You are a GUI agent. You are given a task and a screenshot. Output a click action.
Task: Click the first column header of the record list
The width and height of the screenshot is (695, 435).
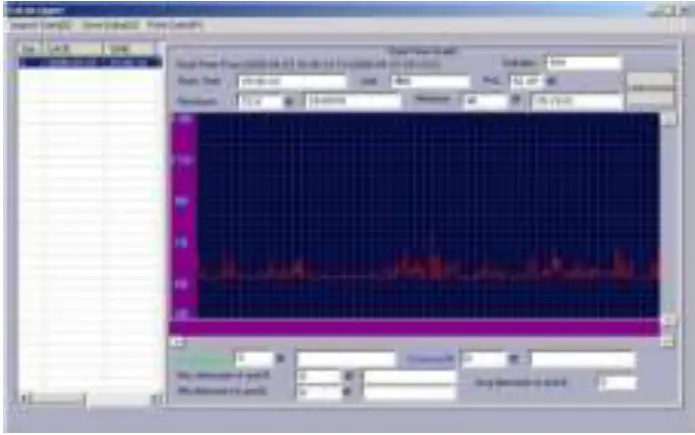tap(29, 48)
